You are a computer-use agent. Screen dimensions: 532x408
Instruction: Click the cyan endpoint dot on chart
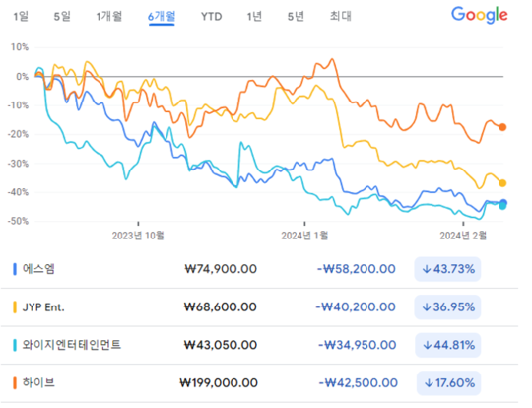coord(502,206)
